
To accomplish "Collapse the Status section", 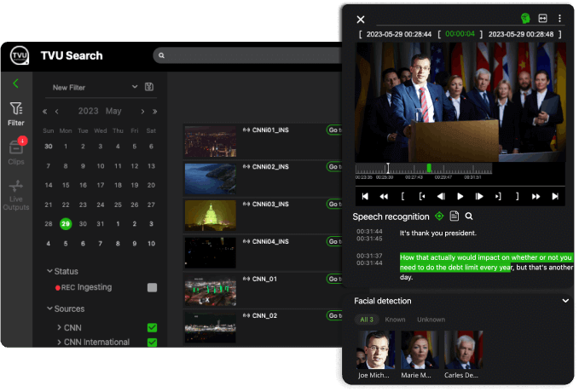I will coord(49,271).
